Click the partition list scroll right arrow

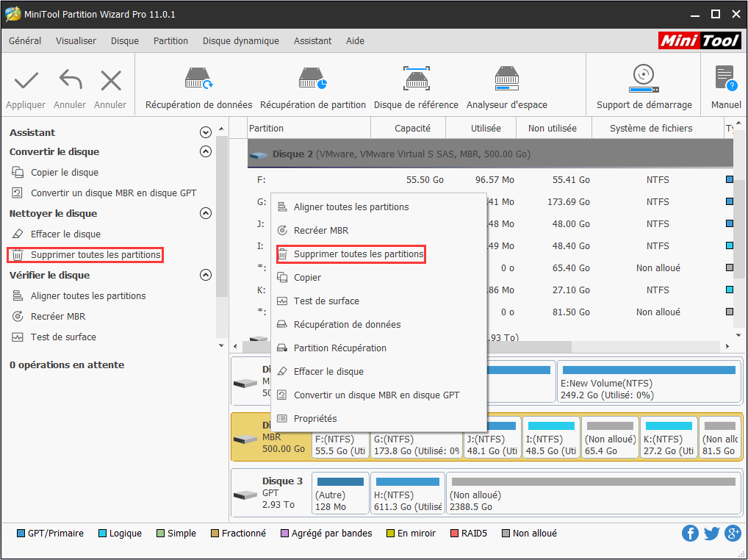[x=727, y=346]
